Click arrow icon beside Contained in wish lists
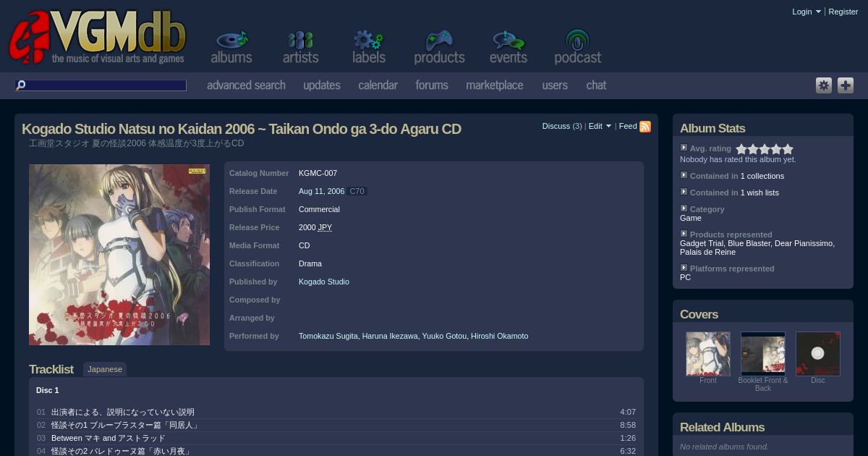 tap(684, 192)
